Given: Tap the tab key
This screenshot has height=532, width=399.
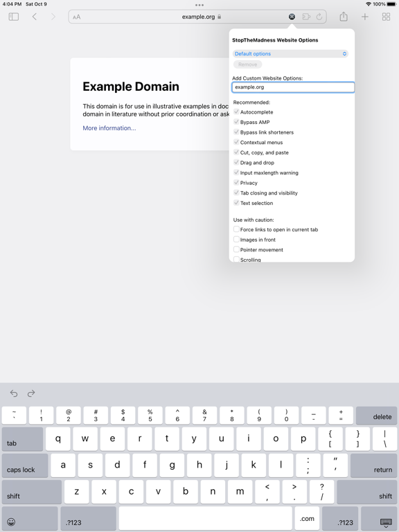Looking at the screenshot, I should click(x=22, y=439).
